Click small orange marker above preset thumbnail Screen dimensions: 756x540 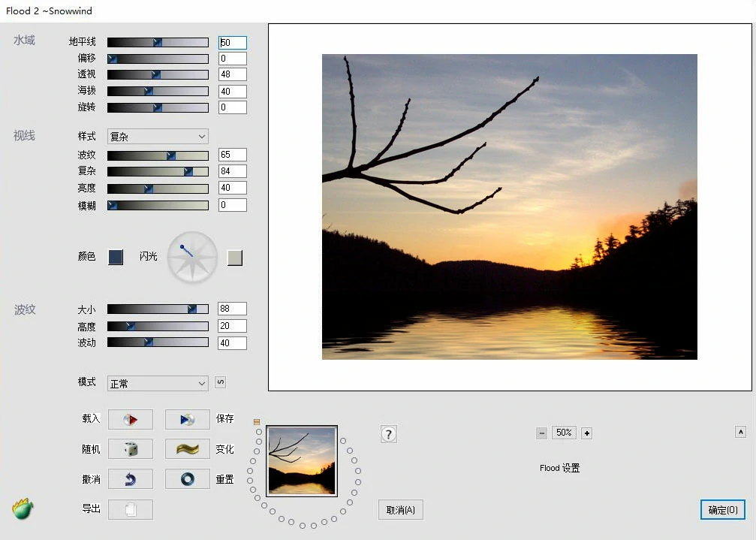tap(257, 422)
